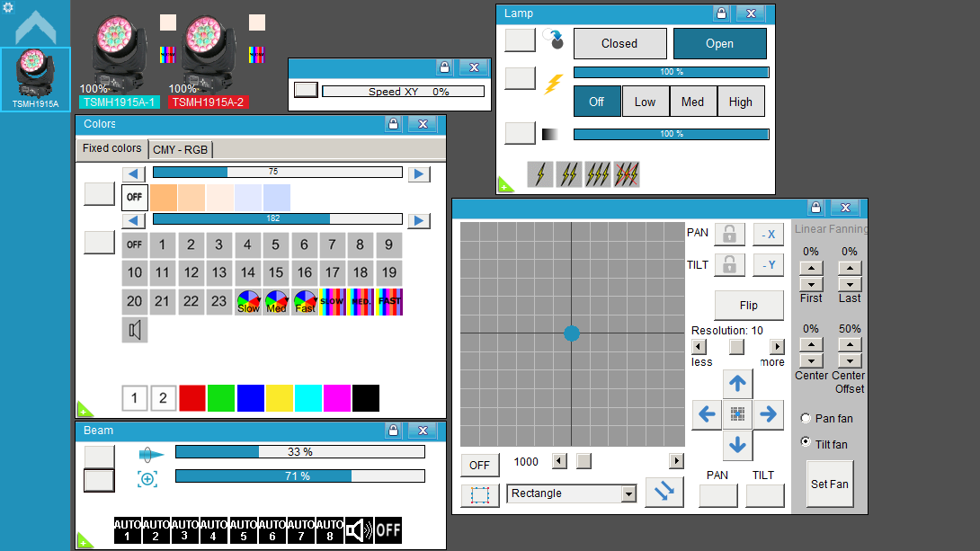Click the Med color wheel rotation icon
The width and height of the screenshot is (980, 551).
(x=276, y=302)
